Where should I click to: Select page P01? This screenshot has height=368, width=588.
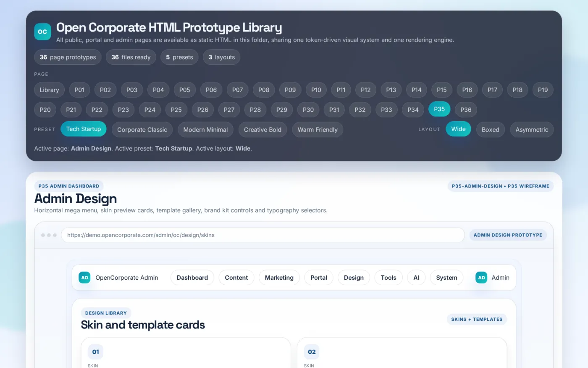[79, 90]
